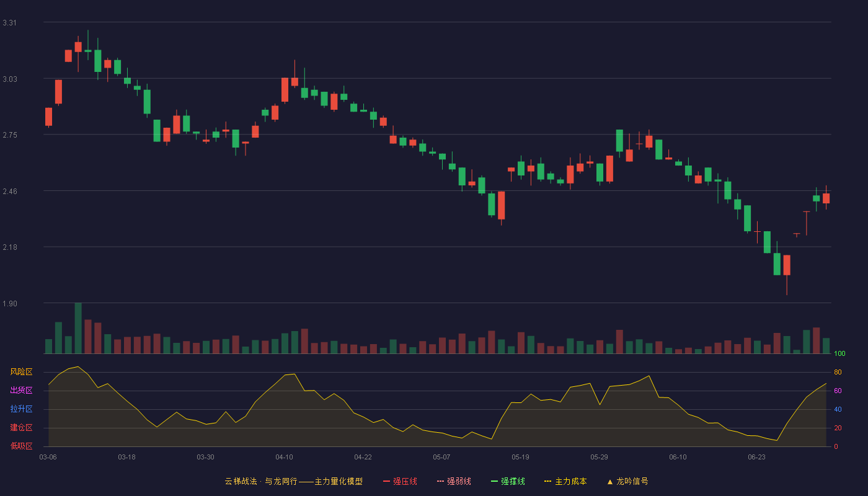Toggle the 龙吟信号 legend item
This screenshot has height=496, width=868.
pyautogui.click(x=627, y=481)
